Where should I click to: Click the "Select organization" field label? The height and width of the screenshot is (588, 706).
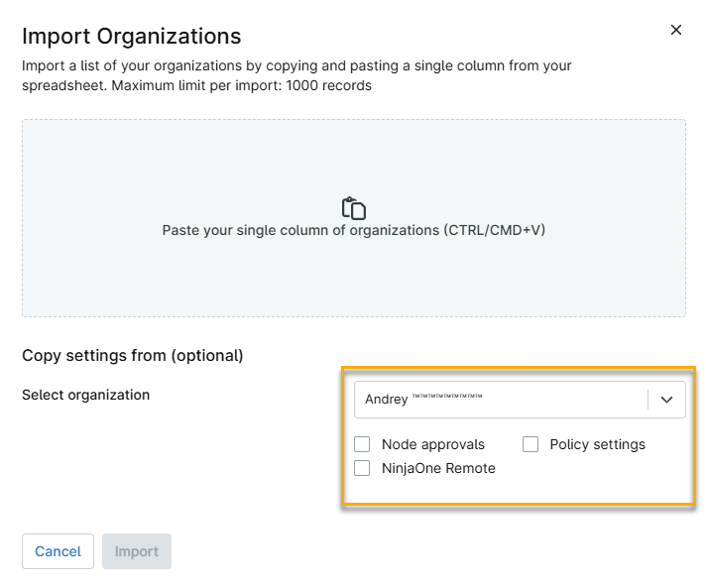pyautogui.click(x=86, y=395)
